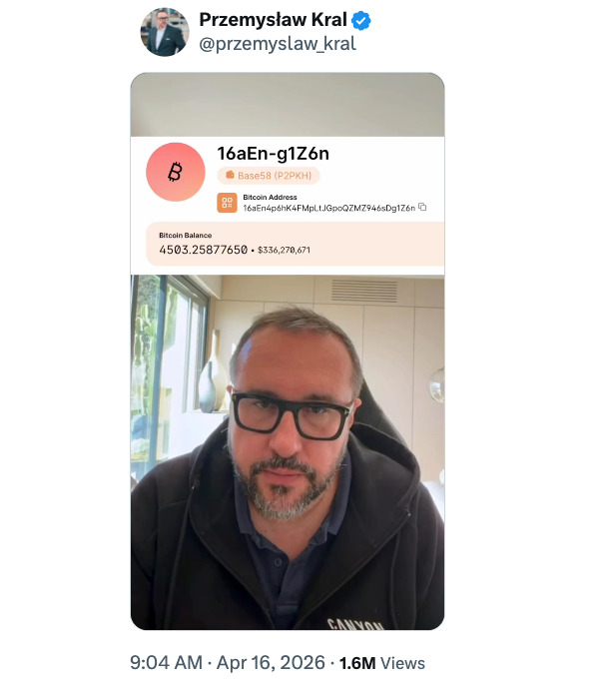Click the 4503.25877650 balance amount
Screen dimensions: 616x680
[x=203, y=250]
